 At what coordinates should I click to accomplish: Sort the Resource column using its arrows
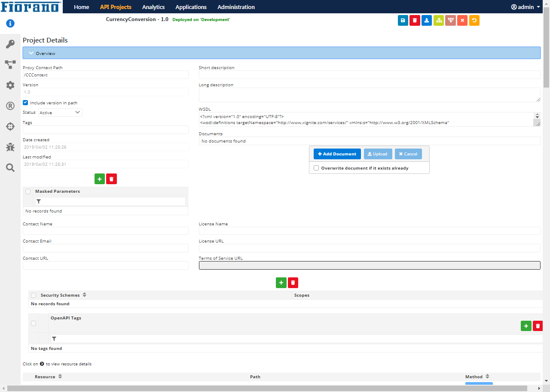tap(60, 377)
